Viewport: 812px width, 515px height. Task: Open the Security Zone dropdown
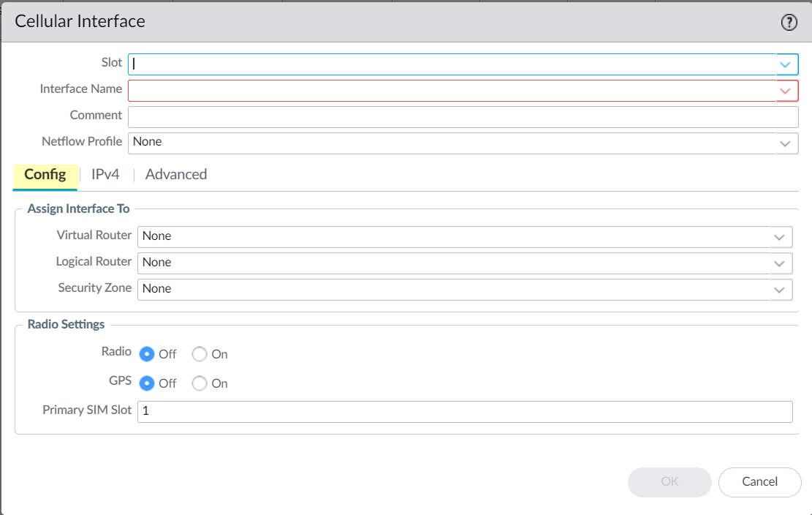click(x=779, y=290)
